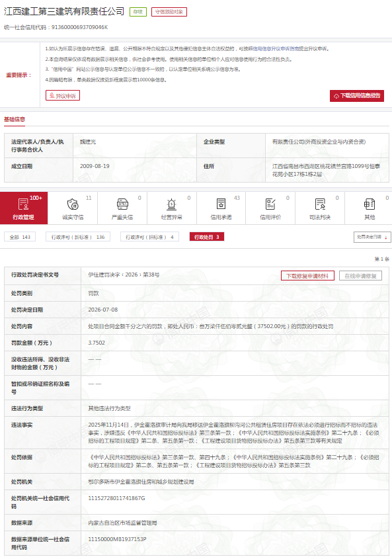Select the 诚实守信 shield icon
The width and height of the screenshot is (392, 559).
pos(73,204)
